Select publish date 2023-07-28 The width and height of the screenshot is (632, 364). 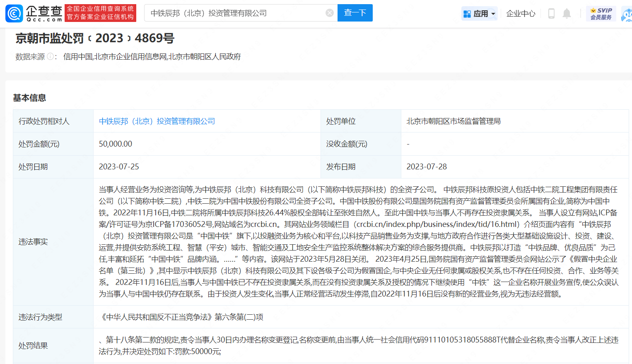(x=427, y=166)
